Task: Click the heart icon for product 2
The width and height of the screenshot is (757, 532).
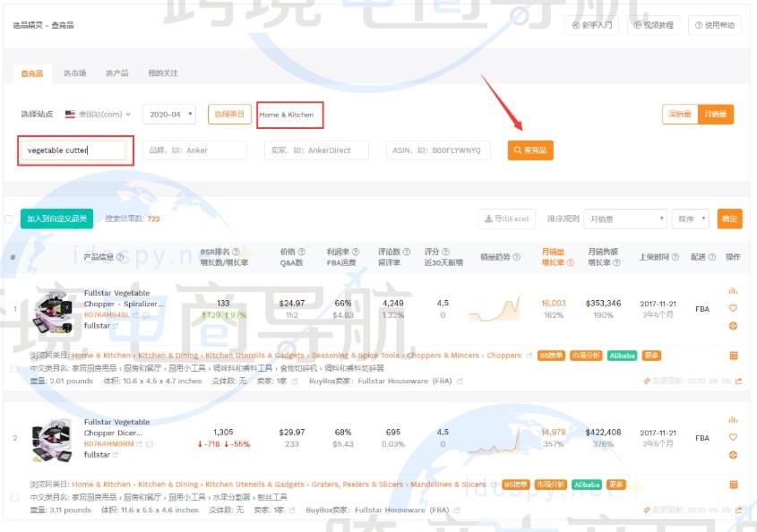Action: tap(733, 437)
